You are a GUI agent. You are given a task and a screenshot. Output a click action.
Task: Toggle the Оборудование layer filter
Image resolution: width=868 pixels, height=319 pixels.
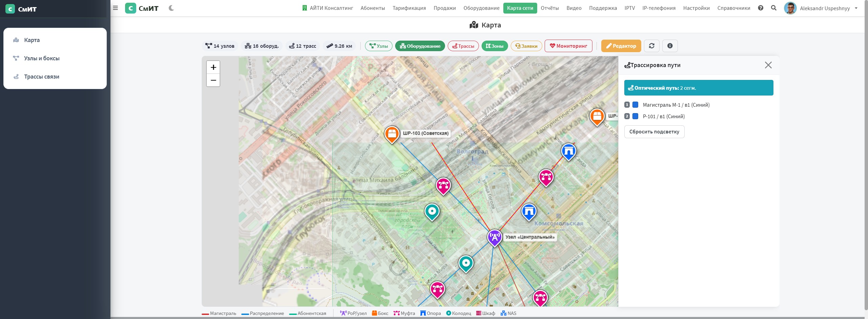point(420,46)
